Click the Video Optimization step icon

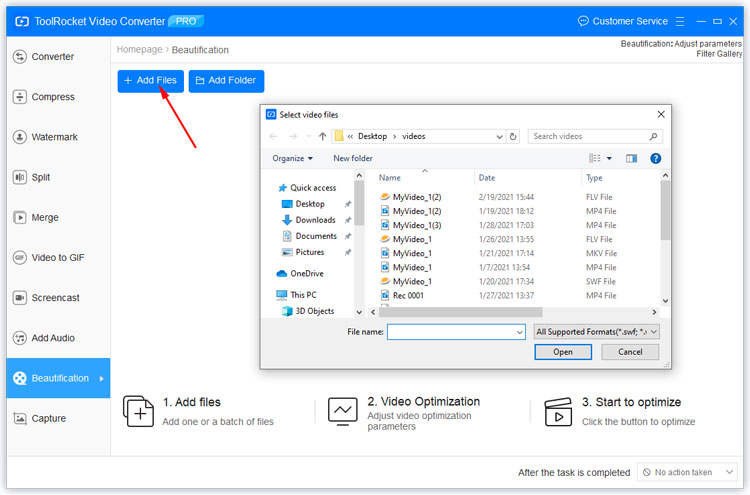tap(342, 411)
